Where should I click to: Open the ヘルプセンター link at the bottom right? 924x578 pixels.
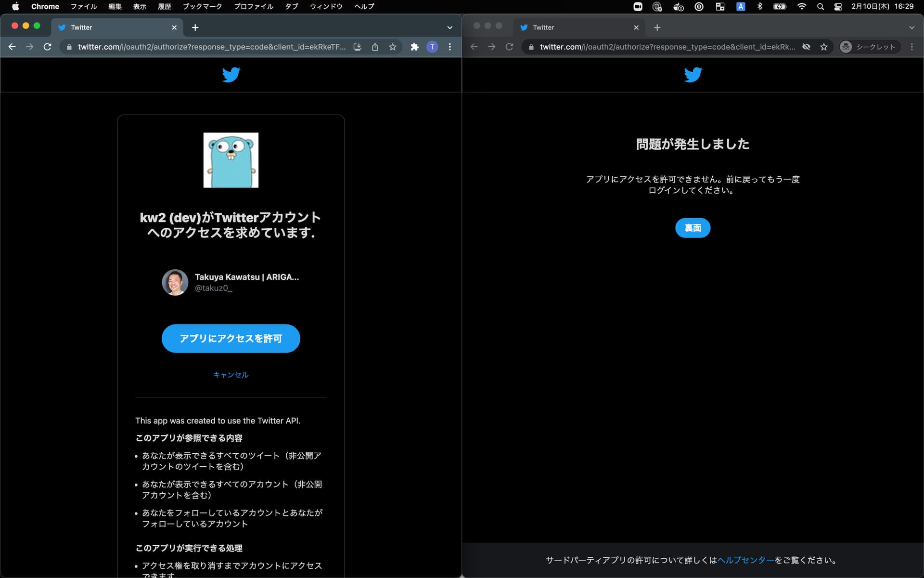click(x=745, y=560)
